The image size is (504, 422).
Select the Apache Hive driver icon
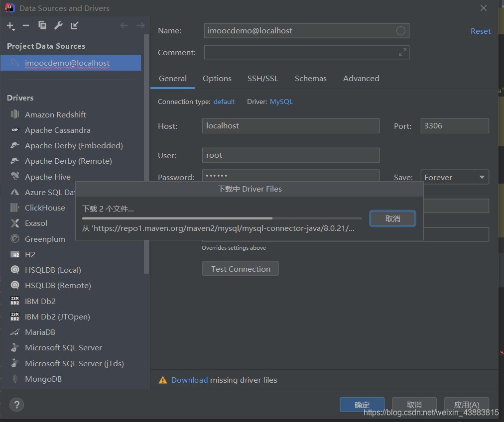15,176
